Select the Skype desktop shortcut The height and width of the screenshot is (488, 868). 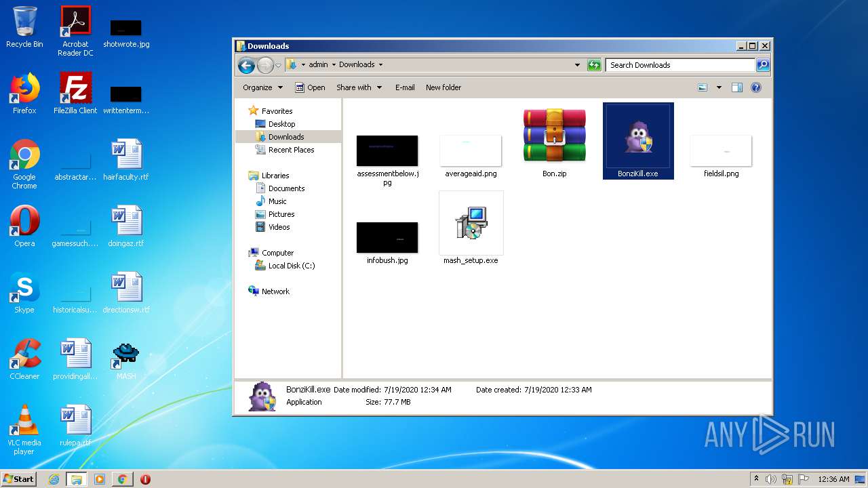coord(24,293)
